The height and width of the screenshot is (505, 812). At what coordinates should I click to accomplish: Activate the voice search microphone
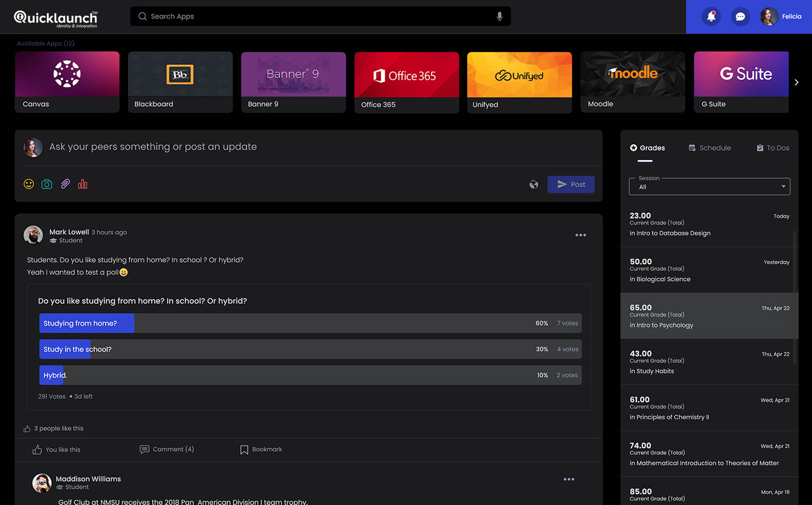point(499,16)
